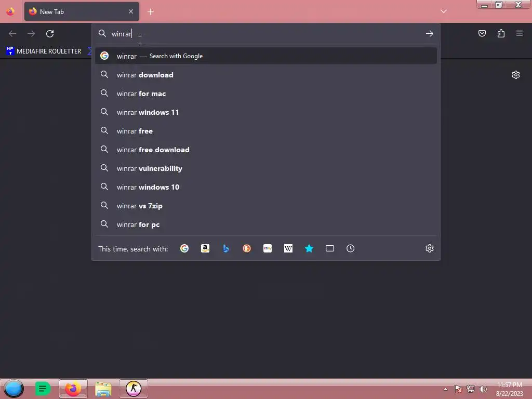
Task: Search with eBay one-off icon
Action: [x=268, y=249]
